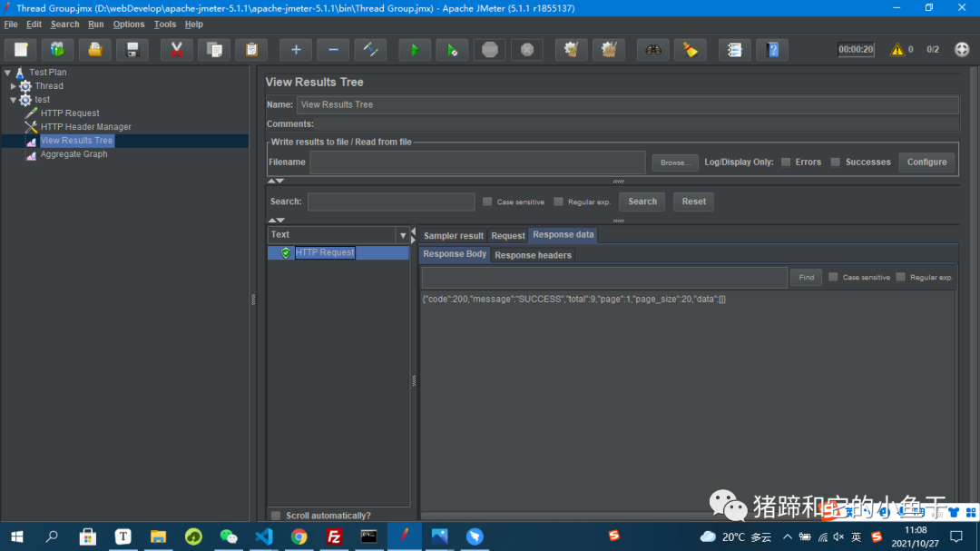Toggle Case sensitive next to Find

pyautogui.click(x=833, y=277)
